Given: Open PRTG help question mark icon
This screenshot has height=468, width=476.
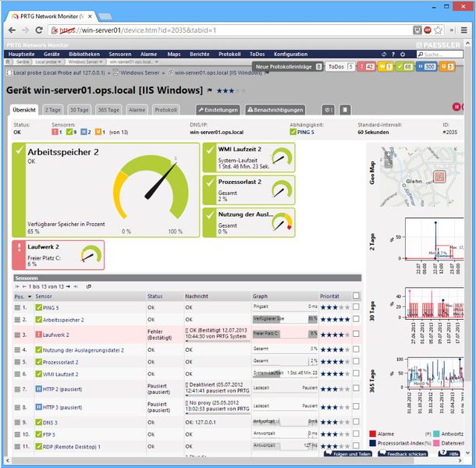Looking at the screenshot, I should [393, 55].
